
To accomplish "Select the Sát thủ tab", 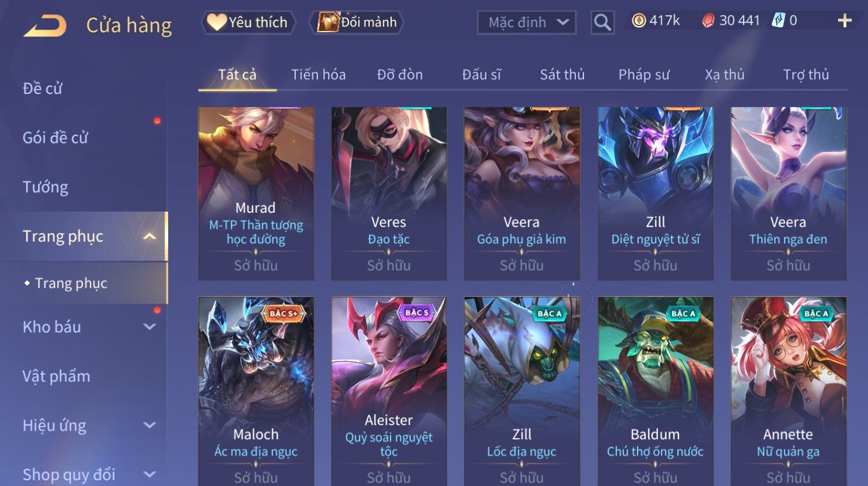I will pos(562,74).
